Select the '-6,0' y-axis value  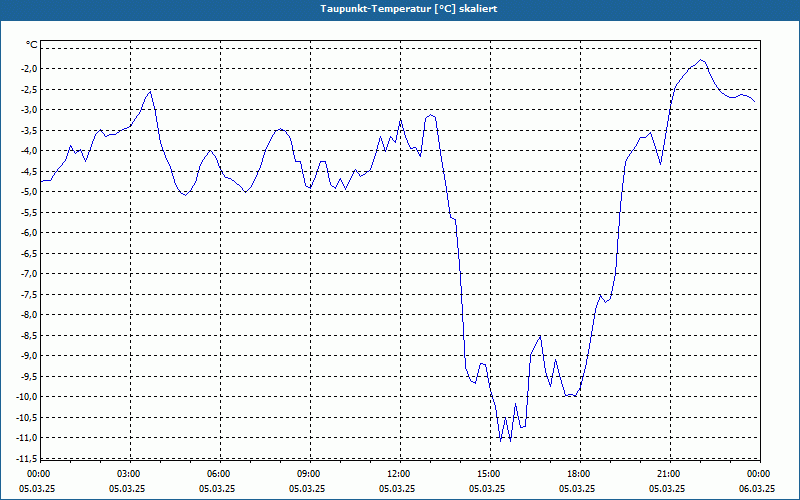tap(29, 233)
